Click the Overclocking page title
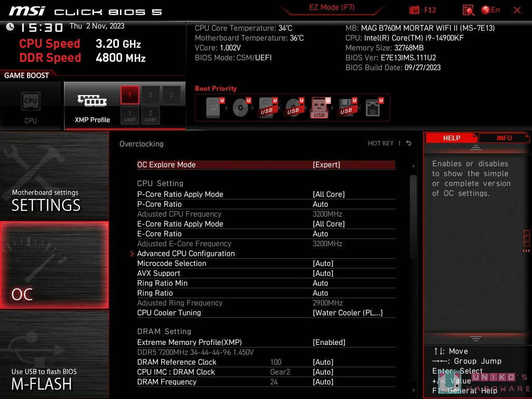 point(141,144)
